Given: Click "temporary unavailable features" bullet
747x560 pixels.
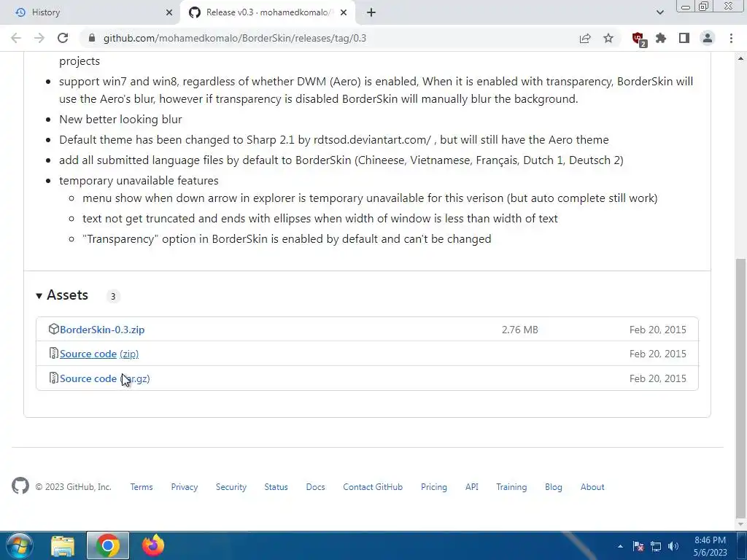Looking at the screenshot, I should 139,181.
